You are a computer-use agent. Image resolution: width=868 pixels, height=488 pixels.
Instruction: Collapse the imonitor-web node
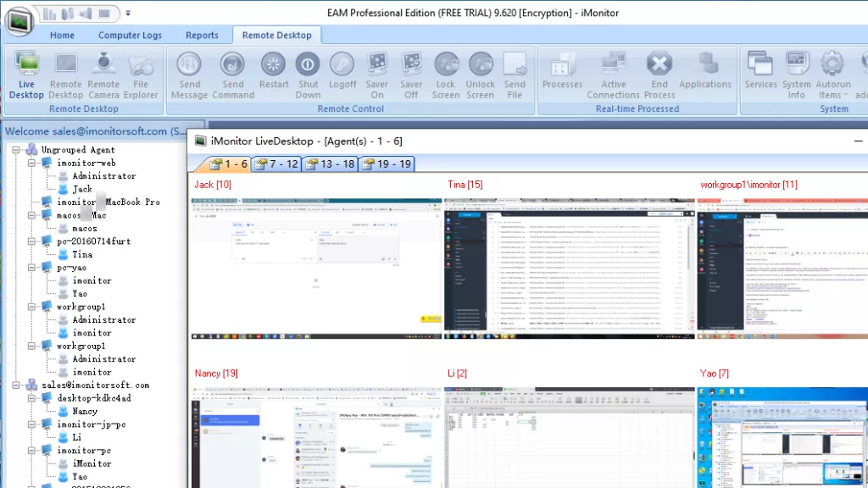coord(31,163)
